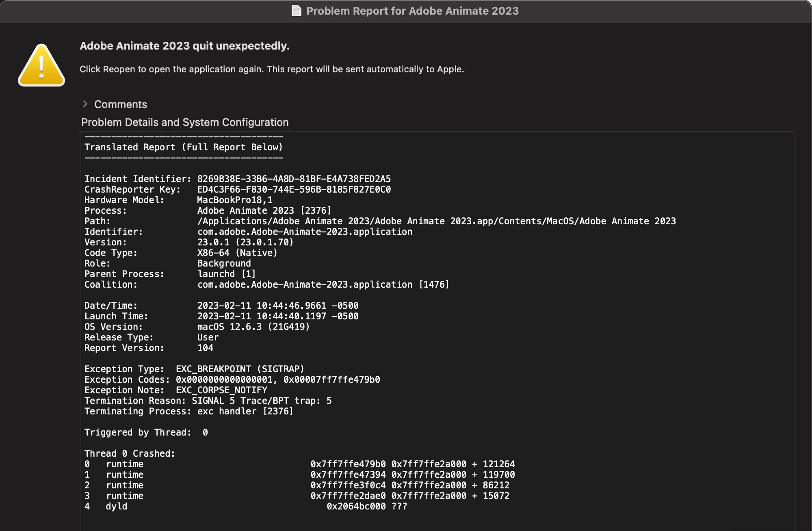Viewport: 812px width, 531px height.
Task: Click the MacBookPro18,1 hardware model text
Action: click(x=235, y=200)
